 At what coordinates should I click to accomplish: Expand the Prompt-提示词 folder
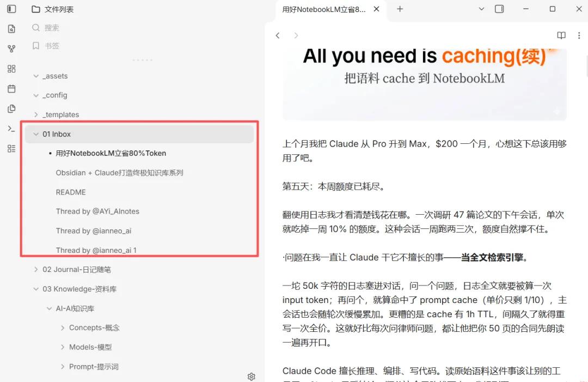[x=62, y=367]
